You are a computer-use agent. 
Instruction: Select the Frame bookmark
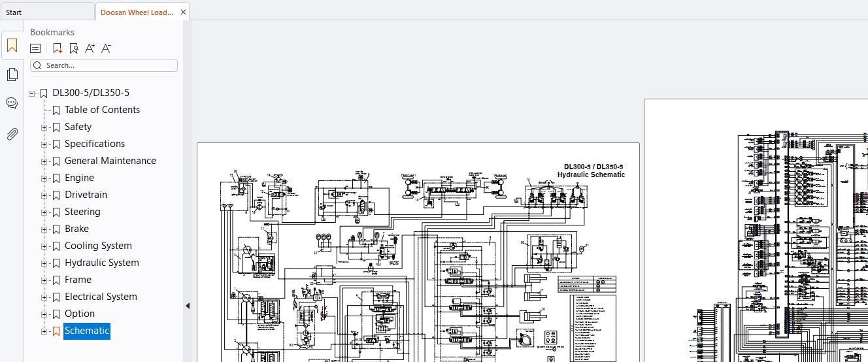tap(78, 280)
